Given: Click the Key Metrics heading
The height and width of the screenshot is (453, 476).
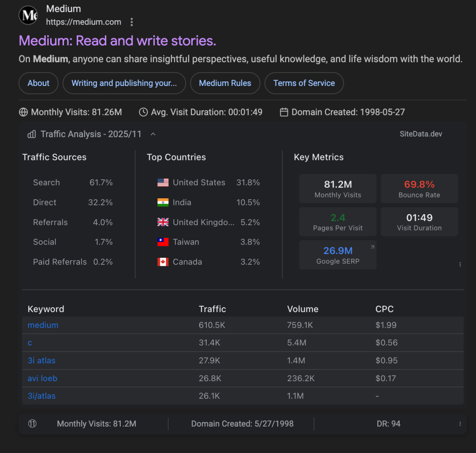Looking at the screenshot, I should click(x=319, y=157).
